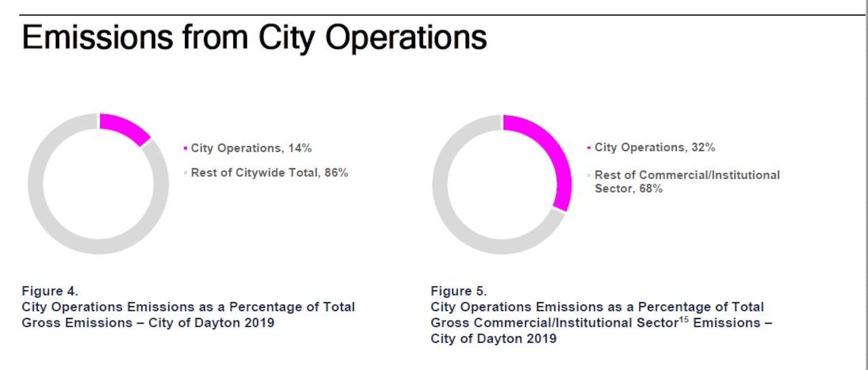Click 'Rest of Commercial/Institutional Sector, 68%' legend label
The width and height of the screenshot is (868, 370).
click(687, 182)
